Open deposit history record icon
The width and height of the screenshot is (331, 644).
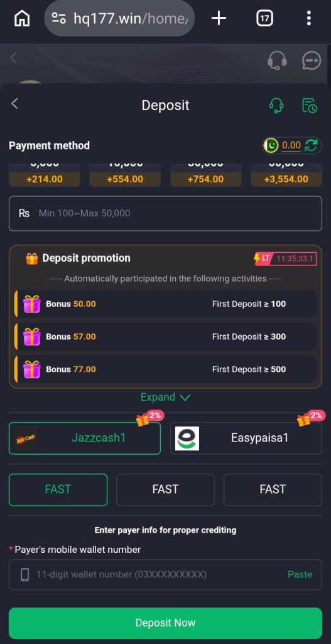tap(309, 106)
